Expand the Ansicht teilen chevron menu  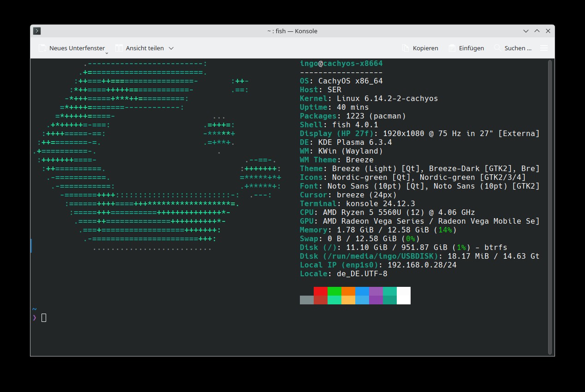(171, 48)
